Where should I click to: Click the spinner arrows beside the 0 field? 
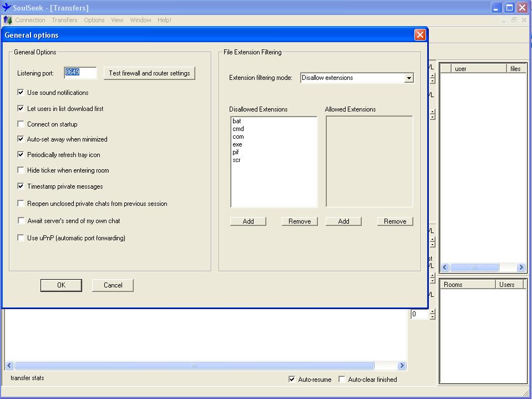click(x=432, y=315)
